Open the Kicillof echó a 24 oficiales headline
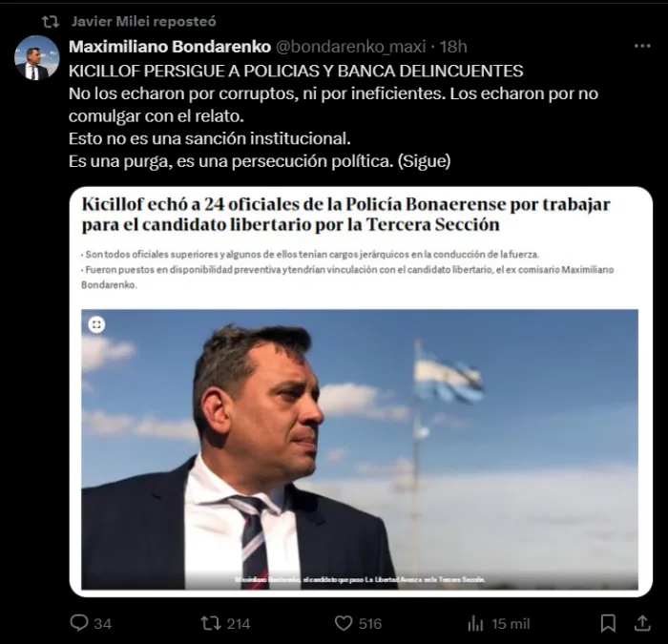 coord(345,215)
